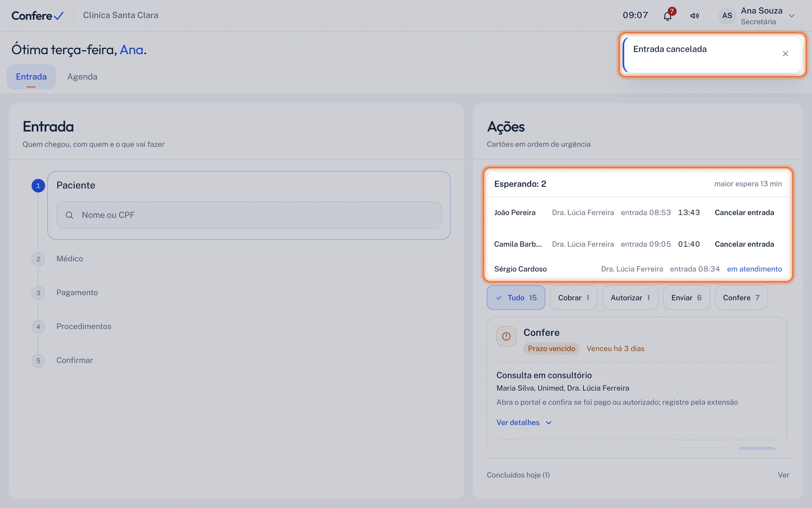Go to step 2 Médico
This screenshot has height=508, width=812.
coord(70,259)
